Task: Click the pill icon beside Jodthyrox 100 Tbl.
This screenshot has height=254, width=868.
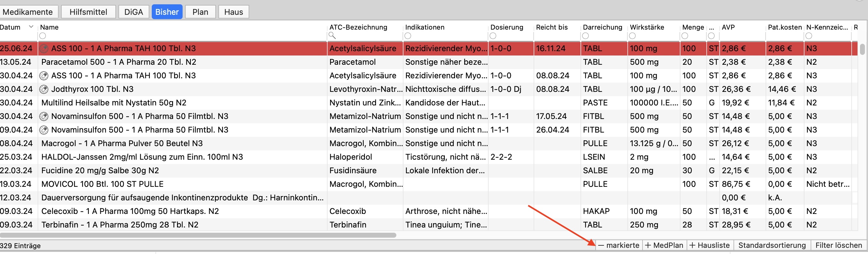Action: tap(44, 89)
